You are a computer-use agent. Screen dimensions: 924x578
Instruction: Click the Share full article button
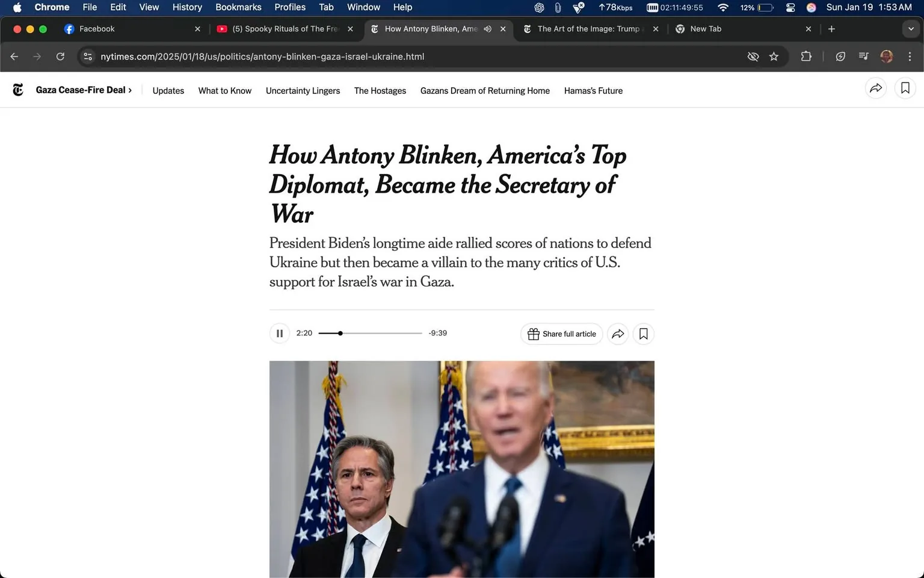tap(561, 334)
